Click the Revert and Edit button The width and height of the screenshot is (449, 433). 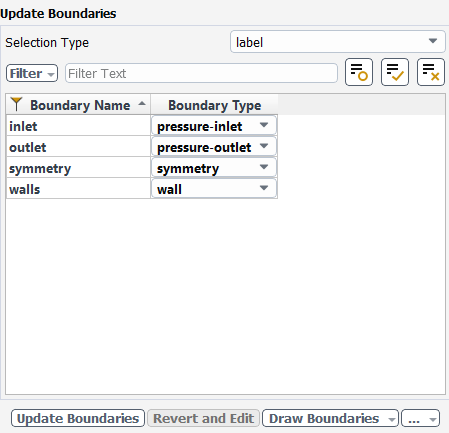[203, 418]
